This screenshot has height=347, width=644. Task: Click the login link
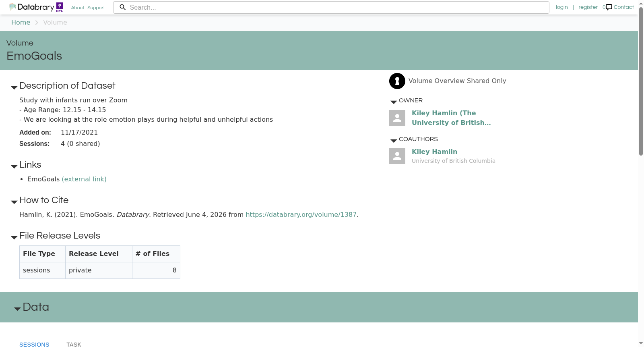[x=561, y=7]
